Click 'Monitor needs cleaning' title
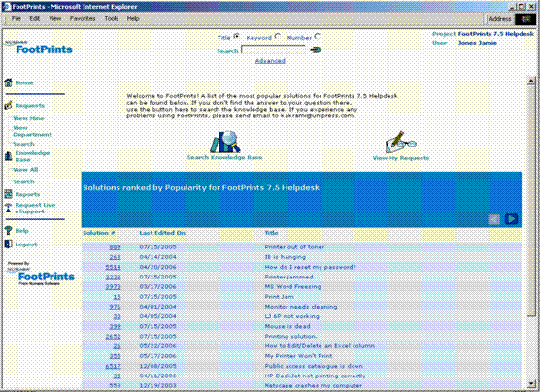Viewport: 540px width, 392px height. point(301,307)
